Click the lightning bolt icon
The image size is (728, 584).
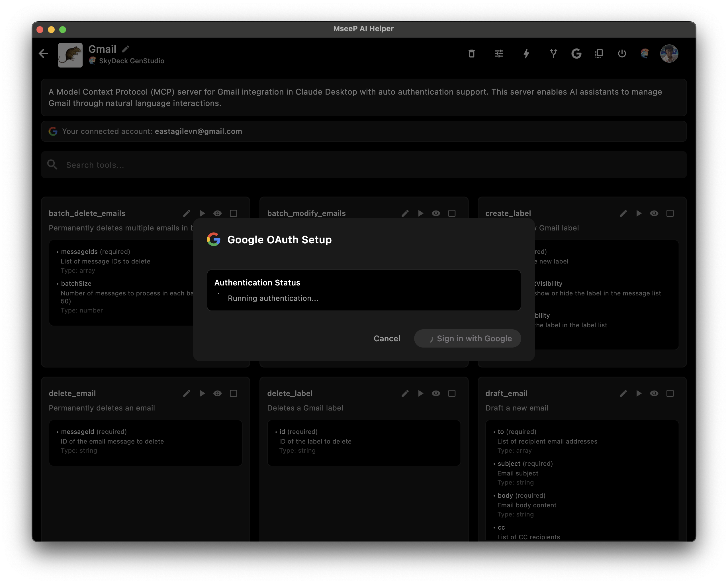click(x=526, y=53)
